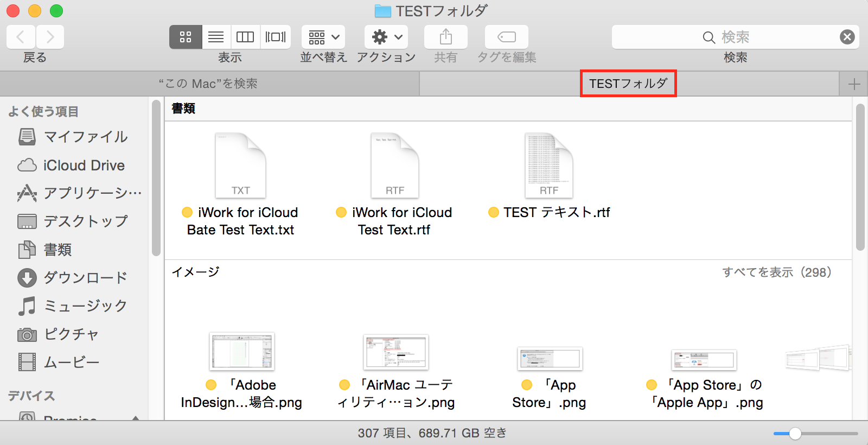Clear the search field with X button
Screen dimensions: 868x445
pos(847,37)
